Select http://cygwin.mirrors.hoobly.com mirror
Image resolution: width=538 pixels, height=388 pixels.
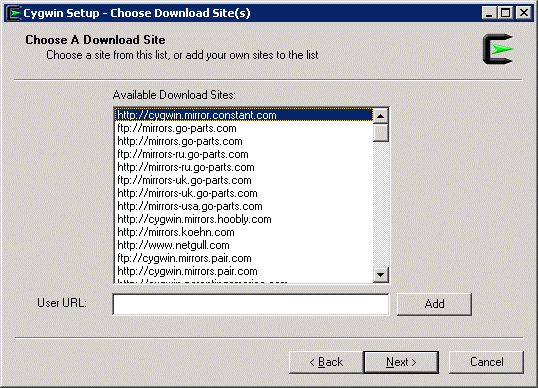(x=244, y=220)
